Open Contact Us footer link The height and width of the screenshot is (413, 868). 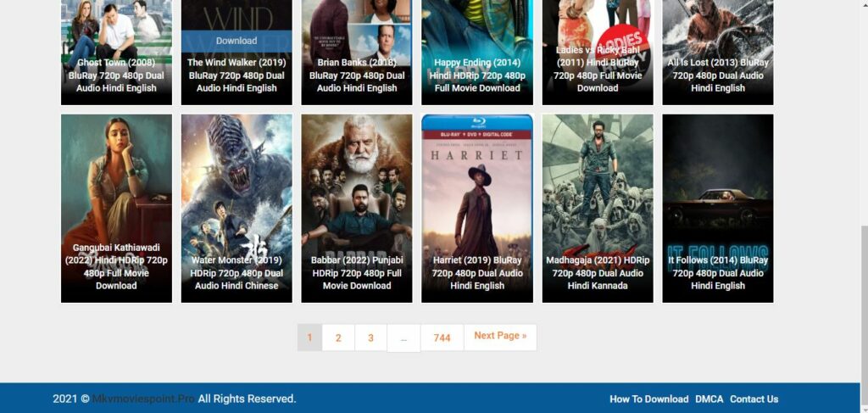pyautogui.click(x=754, y=399)
